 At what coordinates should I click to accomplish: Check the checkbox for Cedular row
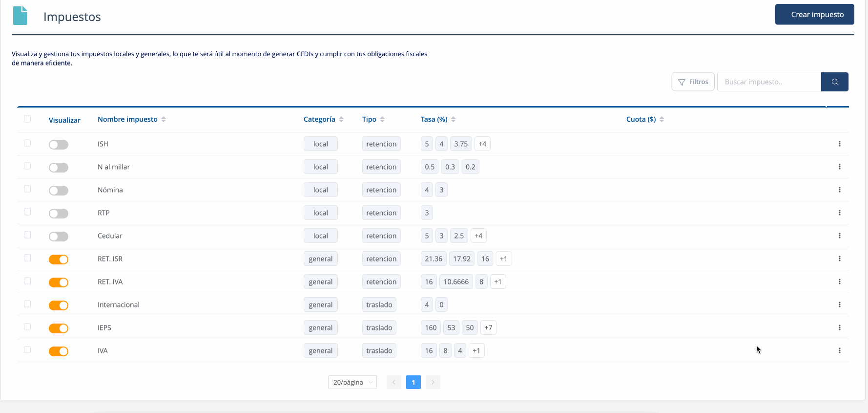(x=27, y=235)
